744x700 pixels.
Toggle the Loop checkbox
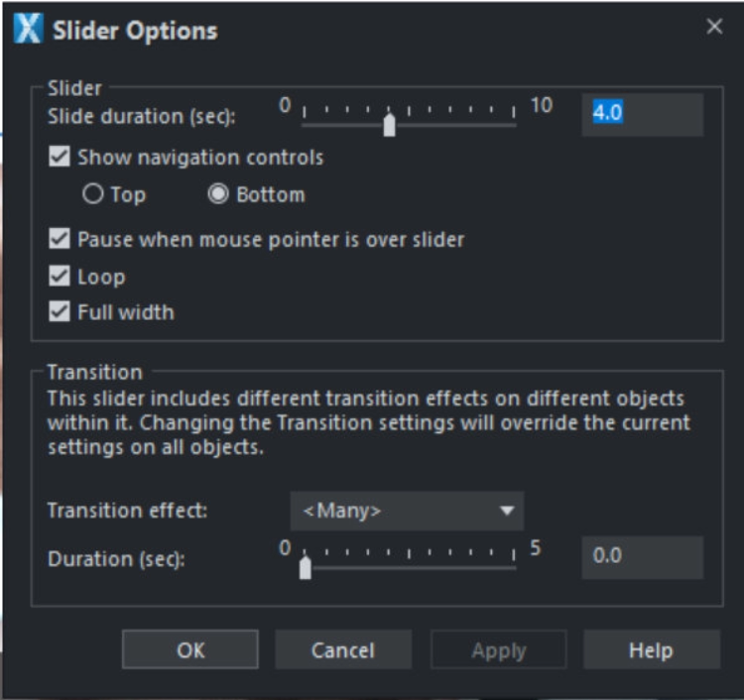point(60,277)
